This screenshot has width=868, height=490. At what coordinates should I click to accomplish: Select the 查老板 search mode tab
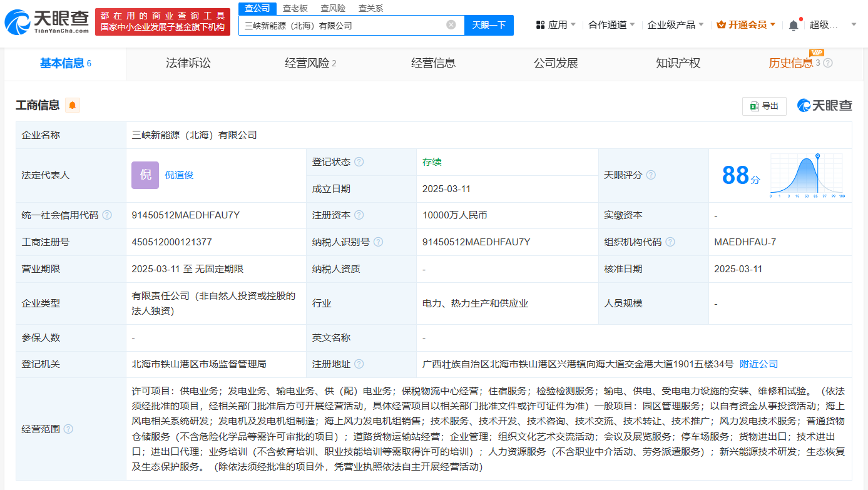click(295, 8)
